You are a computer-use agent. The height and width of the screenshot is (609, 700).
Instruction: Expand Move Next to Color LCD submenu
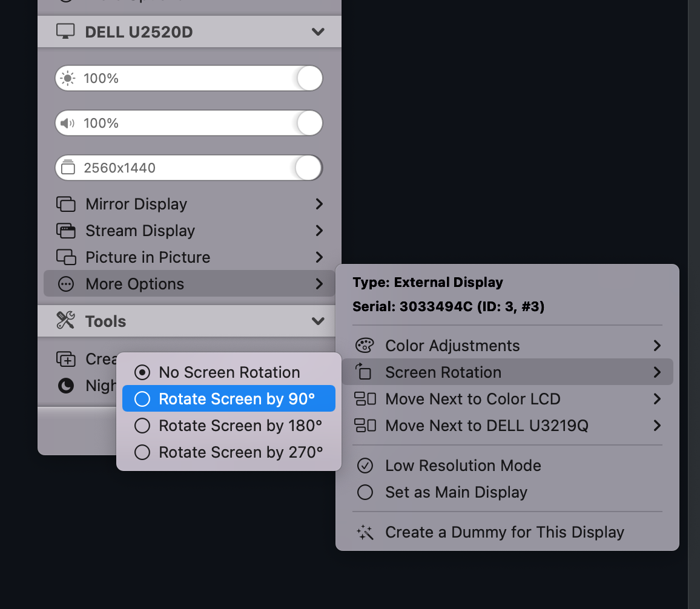pos(472,399)
